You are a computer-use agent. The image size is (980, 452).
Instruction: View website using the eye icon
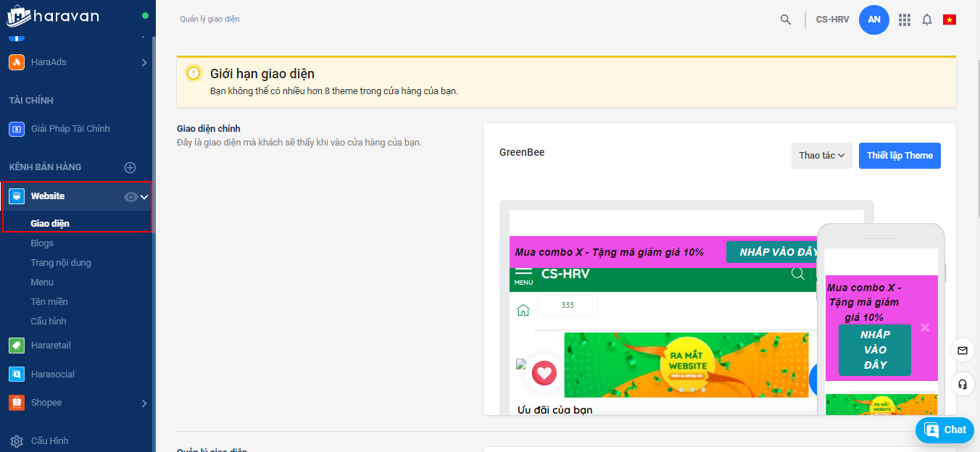pyautogui.click(x=130, y=196)
